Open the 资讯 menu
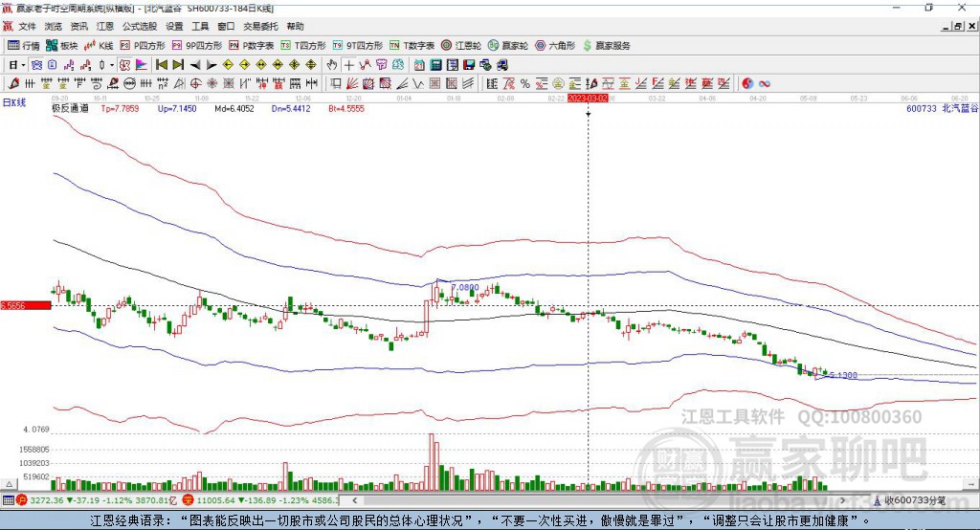 coord(78,26)
